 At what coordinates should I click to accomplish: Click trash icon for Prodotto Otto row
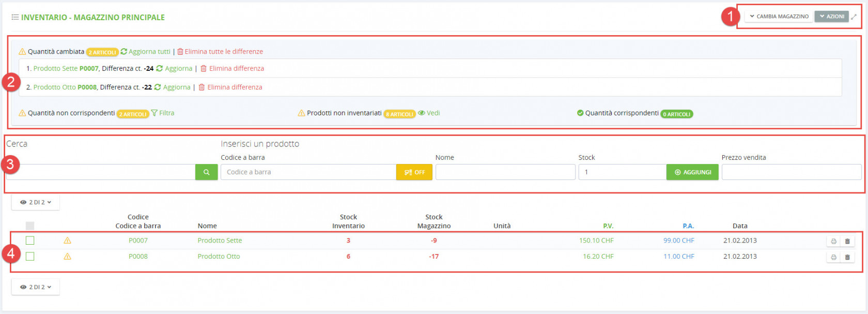point(847,257)
